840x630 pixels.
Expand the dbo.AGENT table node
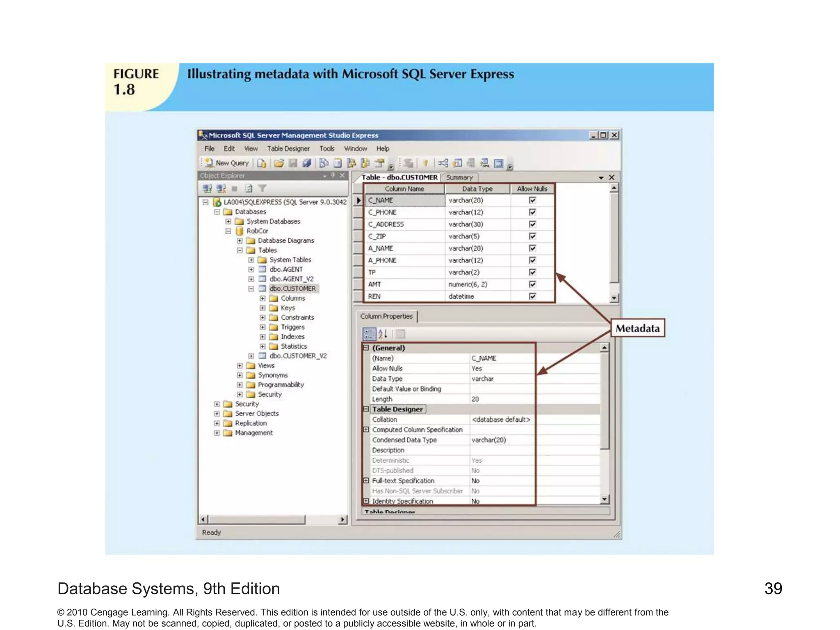pos(251,269)
